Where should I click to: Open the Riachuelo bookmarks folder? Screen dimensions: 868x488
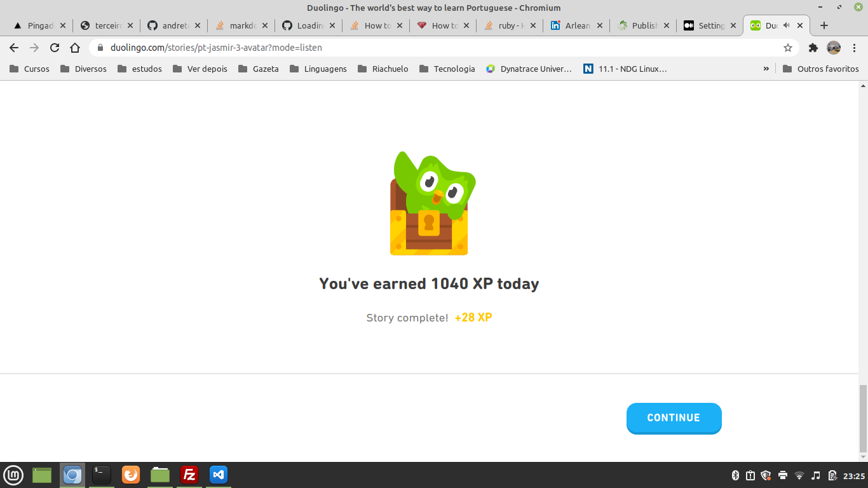click(x=383, y=69)
